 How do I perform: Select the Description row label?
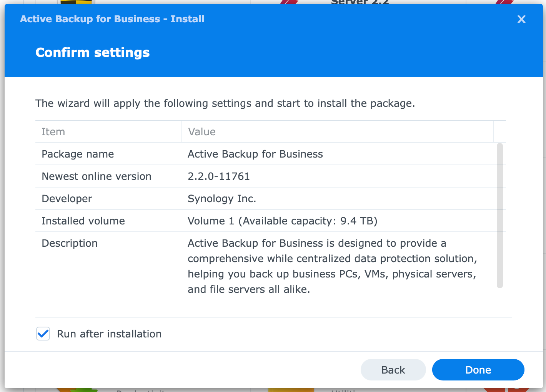(x=70, y=243)
